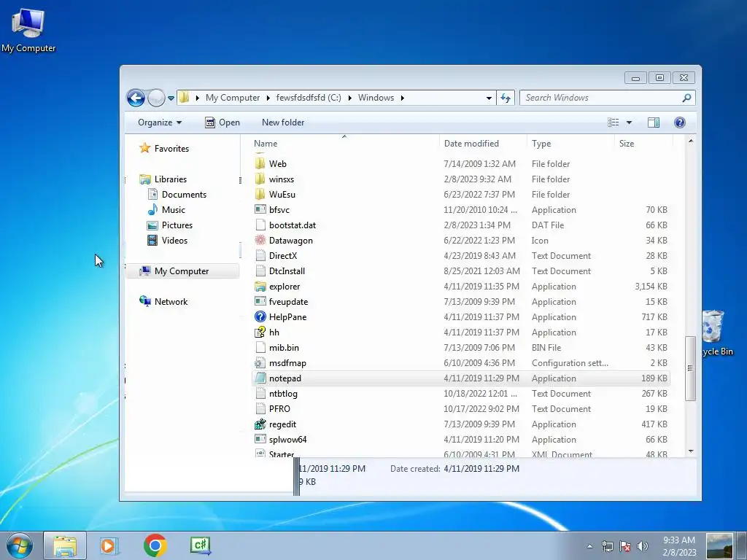Image resolution: width=747 pixels, height=560 pixels.
Task: Select Network in the navigation pane
Action: 163,301
